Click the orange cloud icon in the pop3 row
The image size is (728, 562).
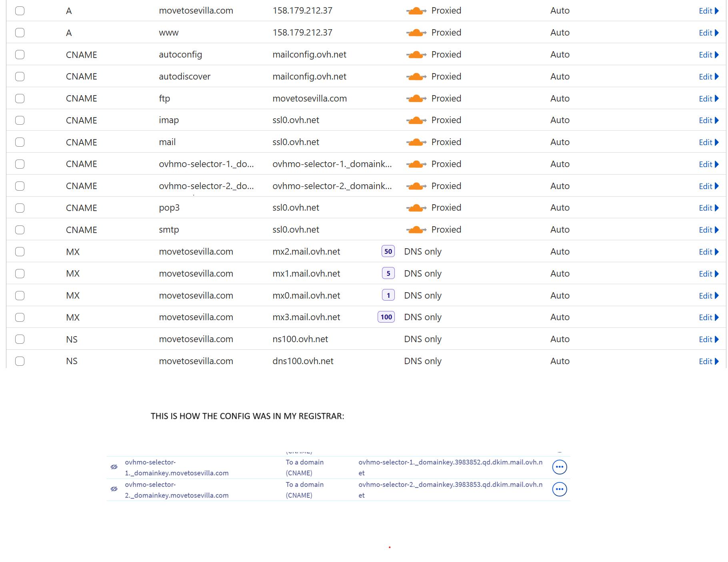[x=416, y=208]
